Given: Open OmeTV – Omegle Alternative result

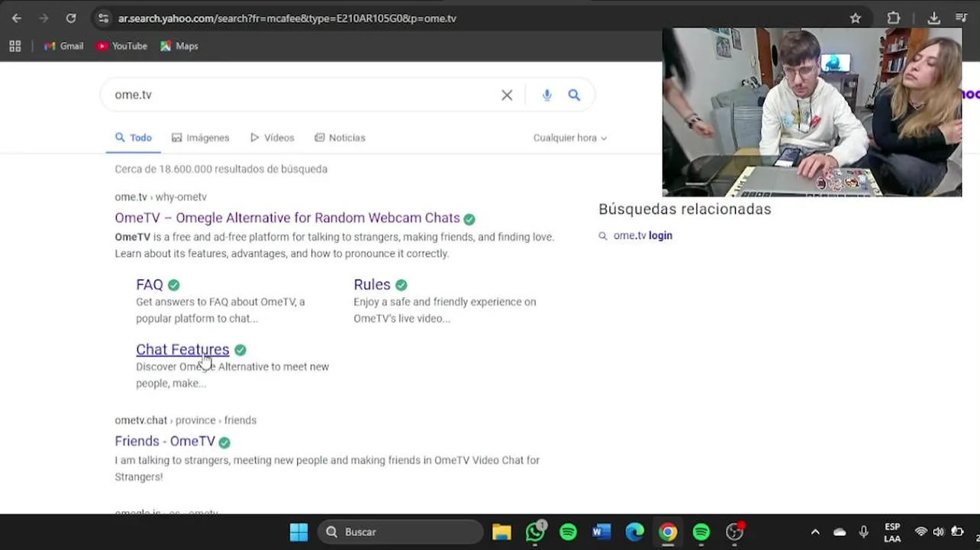Looking at the screenshot, I should coord(287,218).
